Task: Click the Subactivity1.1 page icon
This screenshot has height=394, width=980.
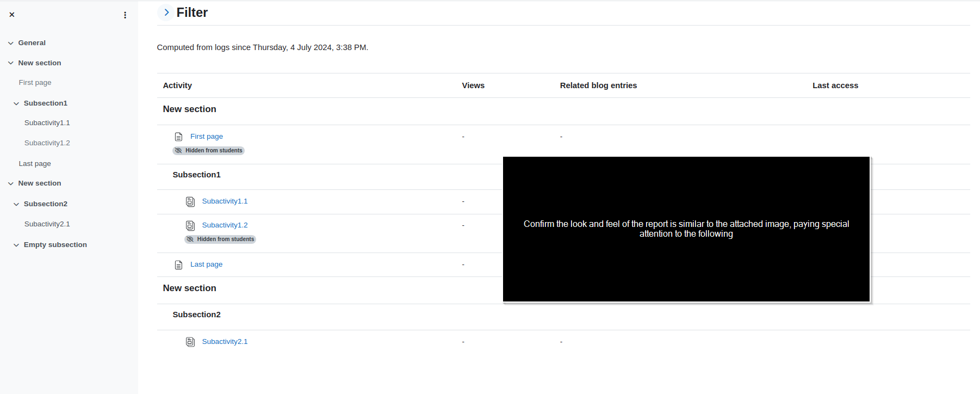Action: point(190,202)
